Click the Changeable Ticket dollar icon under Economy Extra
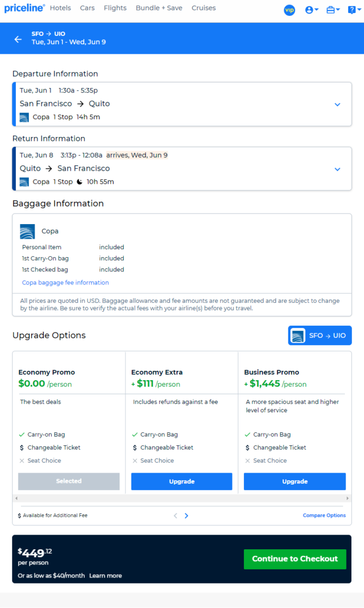The width and height of the screenshot is (364, 608). [135, 448]
